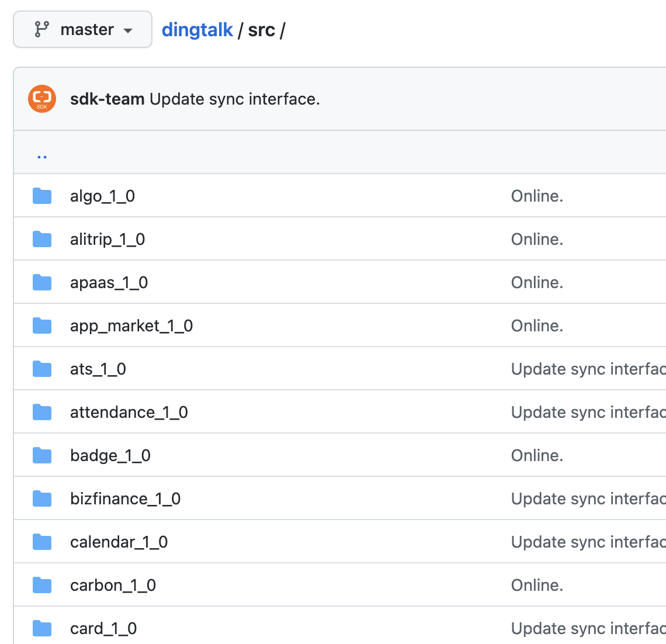Click the folder icon for algo_1_0
666x644 pixels.
point(42,196)
